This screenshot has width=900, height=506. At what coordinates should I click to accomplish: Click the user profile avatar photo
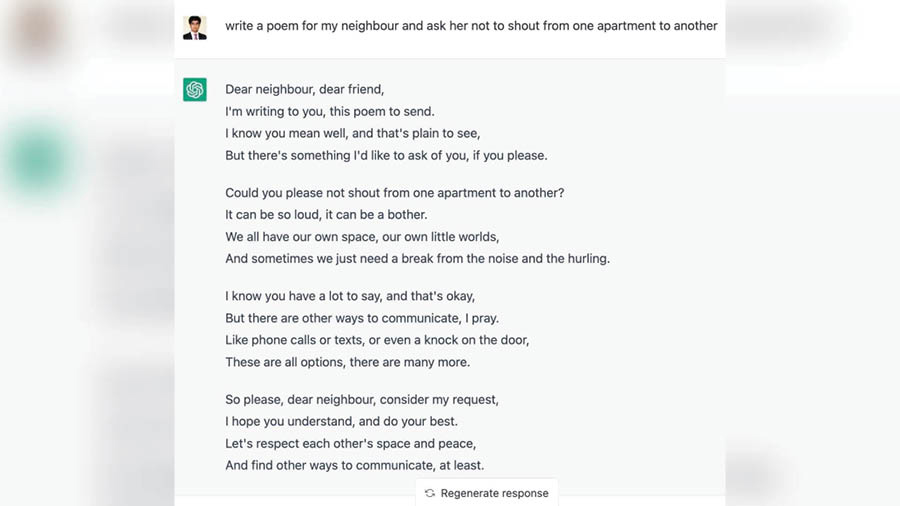pyautogui.click(x=195, y=28)
